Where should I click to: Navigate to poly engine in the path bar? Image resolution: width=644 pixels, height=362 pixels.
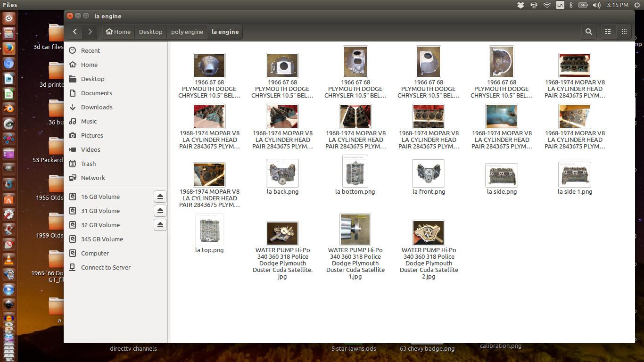tap(187, 32)
